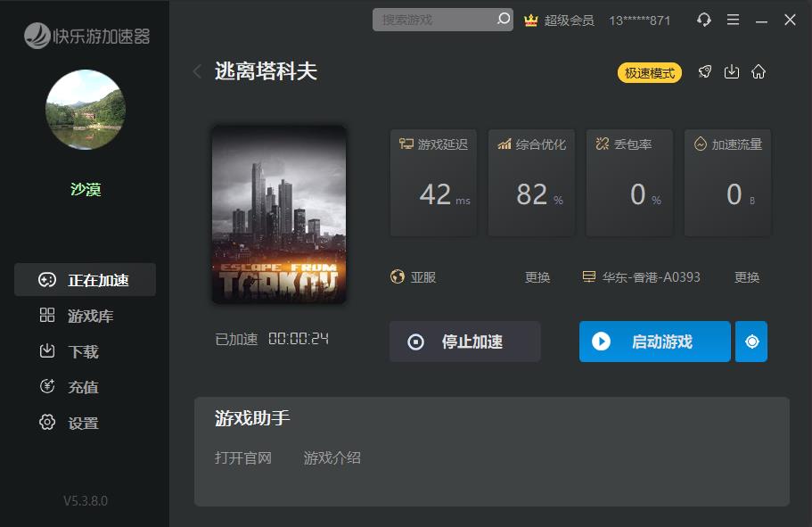Click the version number V5.3.8.0
The image size is (812, 527).
click(x=86, y=500)
